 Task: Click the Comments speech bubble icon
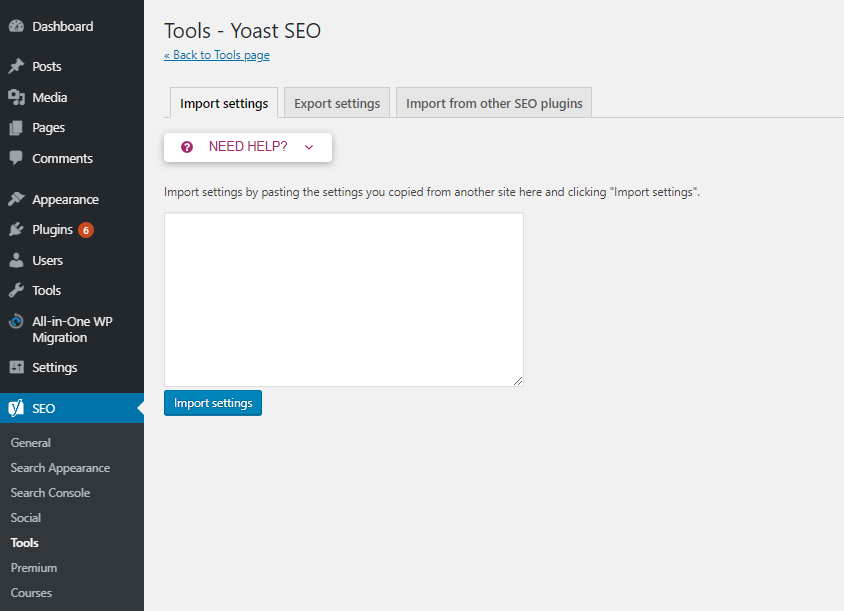click(17, 158)
